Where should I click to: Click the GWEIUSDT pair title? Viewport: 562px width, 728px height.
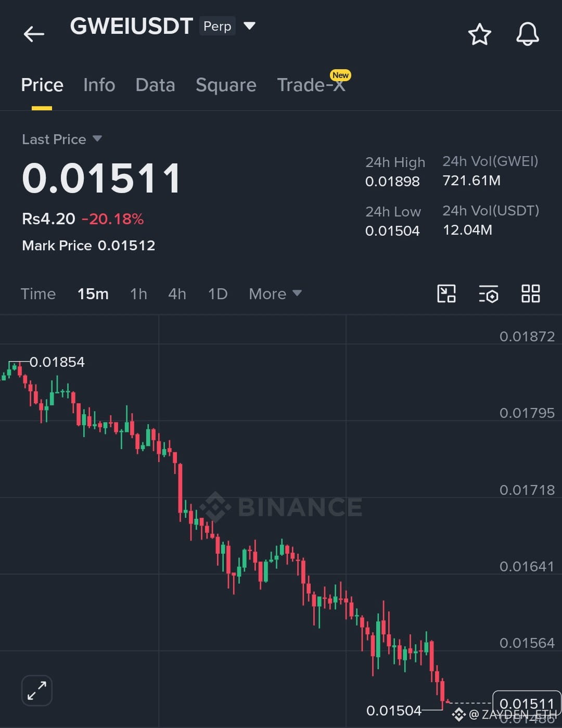click(x=131, y=26)
